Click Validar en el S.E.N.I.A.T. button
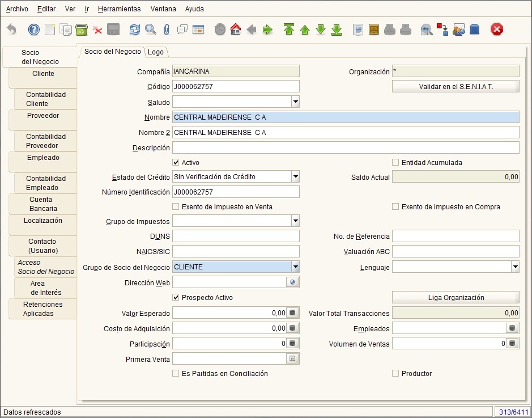Image resolution: width=532 pixels, height=418 pixels. coord(456,86)
